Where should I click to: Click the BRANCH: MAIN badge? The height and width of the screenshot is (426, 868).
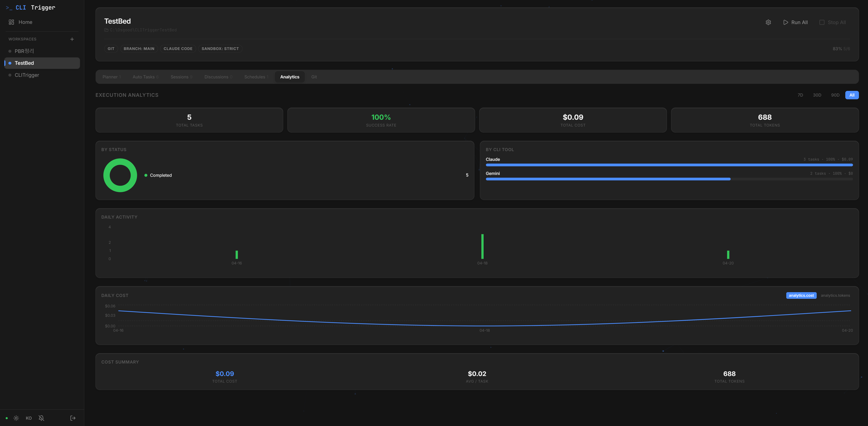139,49
